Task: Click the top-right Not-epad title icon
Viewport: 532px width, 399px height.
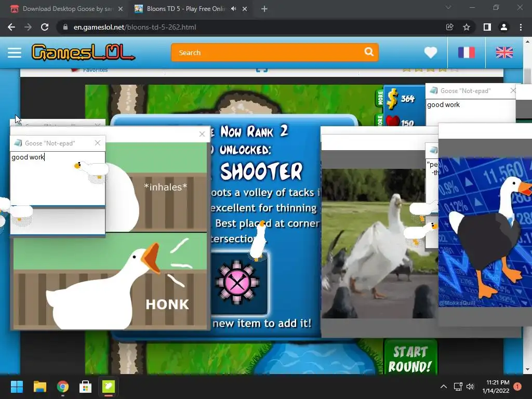Action: click(x=433, y=90)
